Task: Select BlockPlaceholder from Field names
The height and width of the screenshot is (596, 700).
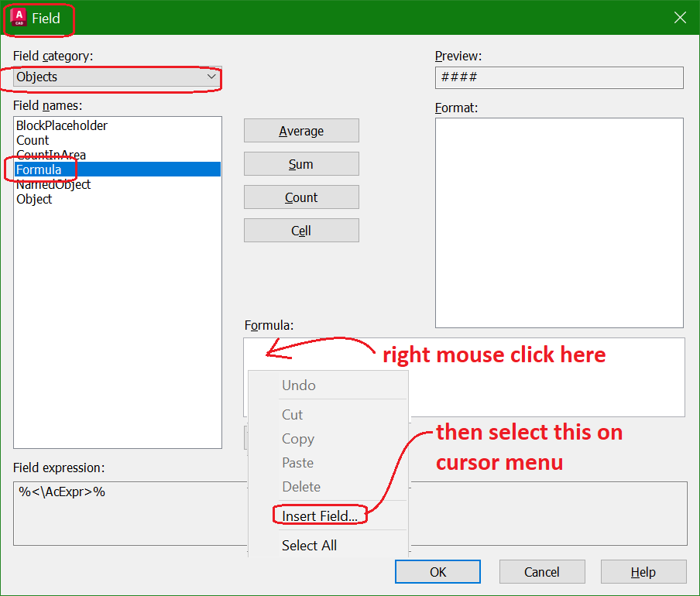Action: click(x=61, y=125)
